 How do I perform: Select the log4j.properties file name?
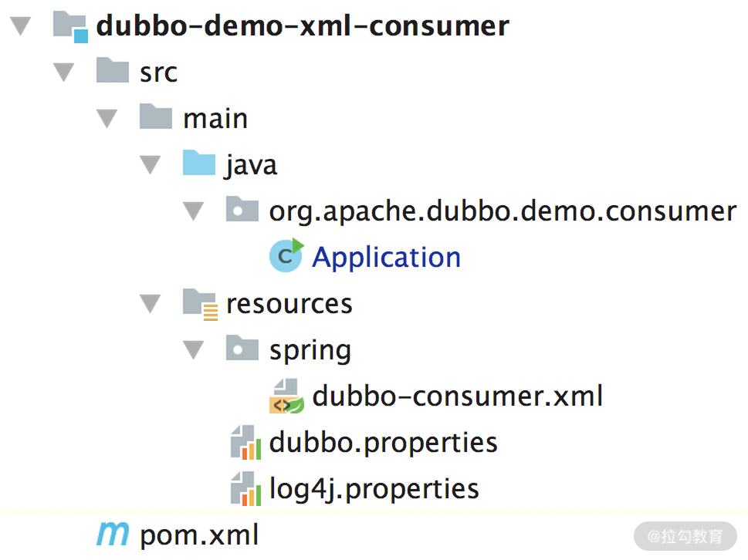click(374, 489)
